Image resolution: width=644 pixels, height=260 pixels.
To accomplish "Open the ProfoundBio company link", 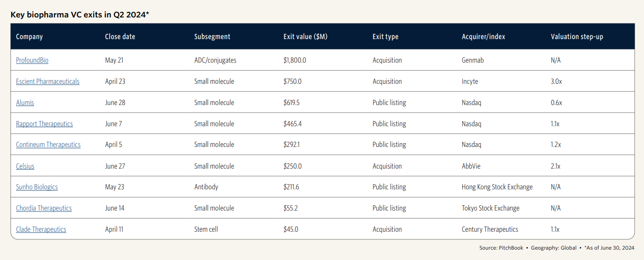I will click(x=32, y=60).
